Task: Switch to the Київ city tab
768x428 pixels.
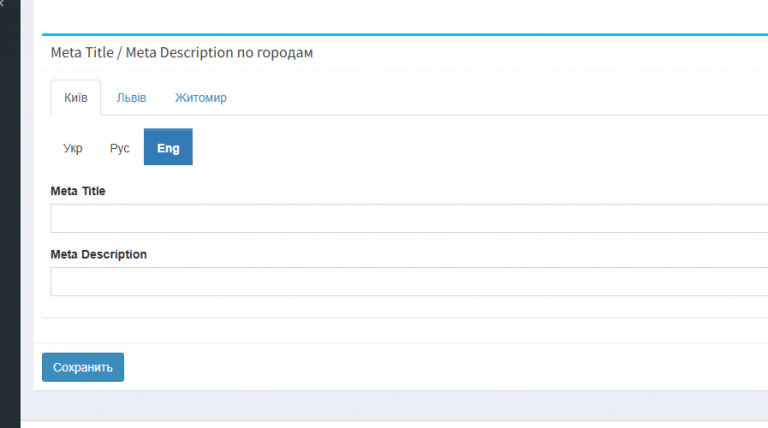Action: [76, 97]
